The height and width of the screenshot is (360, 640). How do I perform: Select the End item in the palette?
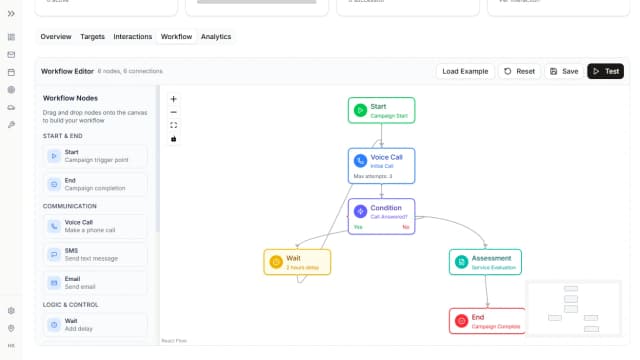click(95, 184)
